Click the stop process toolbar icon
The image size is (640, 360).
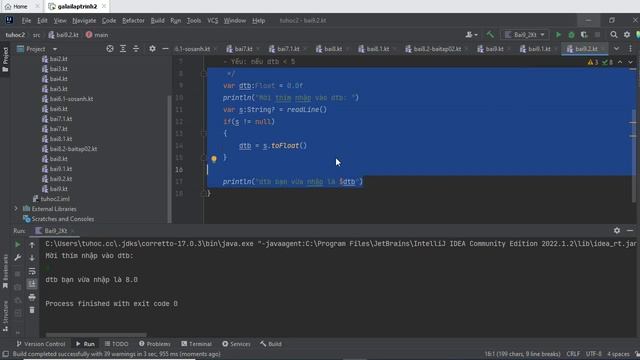click(598, 35)
